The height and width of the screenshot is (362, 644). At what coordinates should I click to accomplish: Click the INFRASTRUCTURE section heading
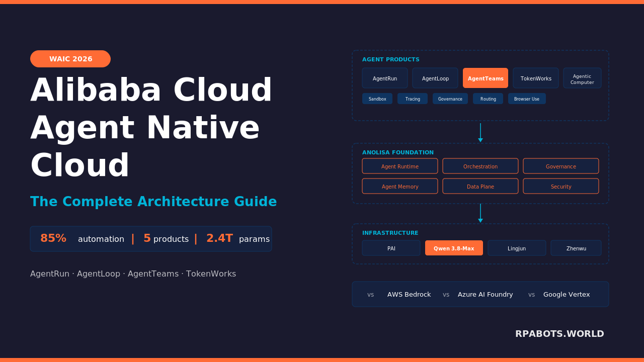pyautogui.click(x=390, y=233)
